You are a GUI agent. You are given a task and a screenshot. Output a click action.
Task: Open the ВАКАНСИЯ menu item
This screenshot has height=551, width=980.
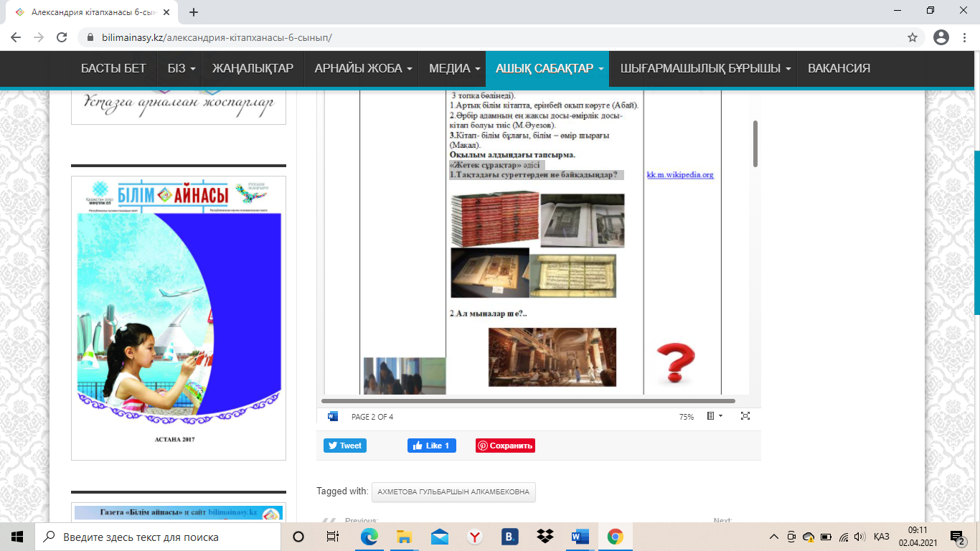pos(839,69)
